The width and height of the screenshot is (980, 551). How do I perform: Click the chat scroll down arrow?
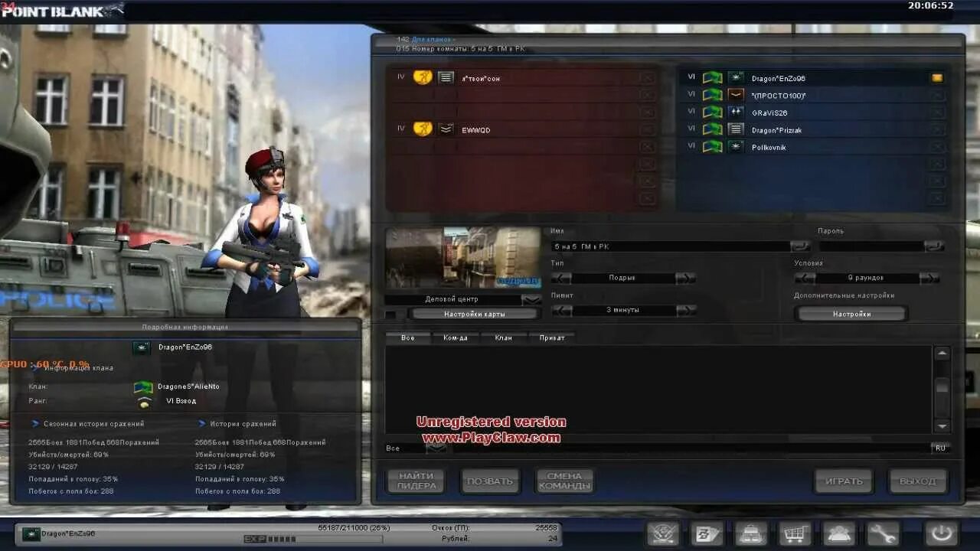click(x=942, y=425)
